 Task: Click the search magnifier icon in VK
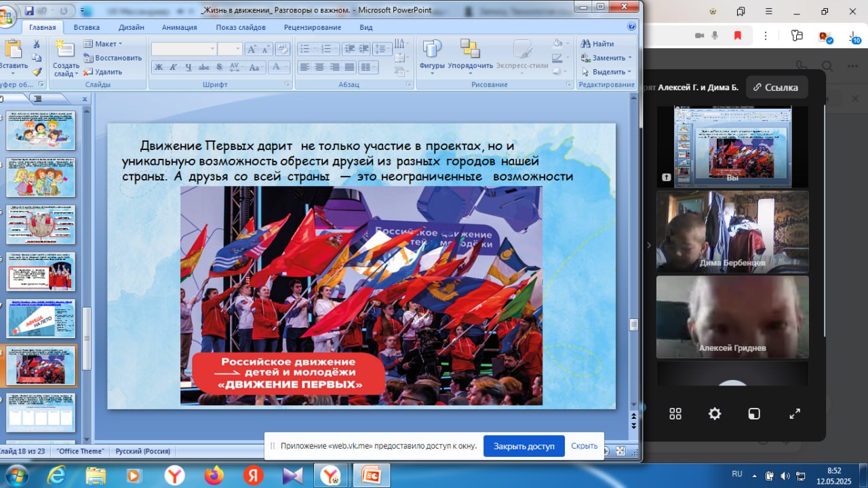coord(827,67)
